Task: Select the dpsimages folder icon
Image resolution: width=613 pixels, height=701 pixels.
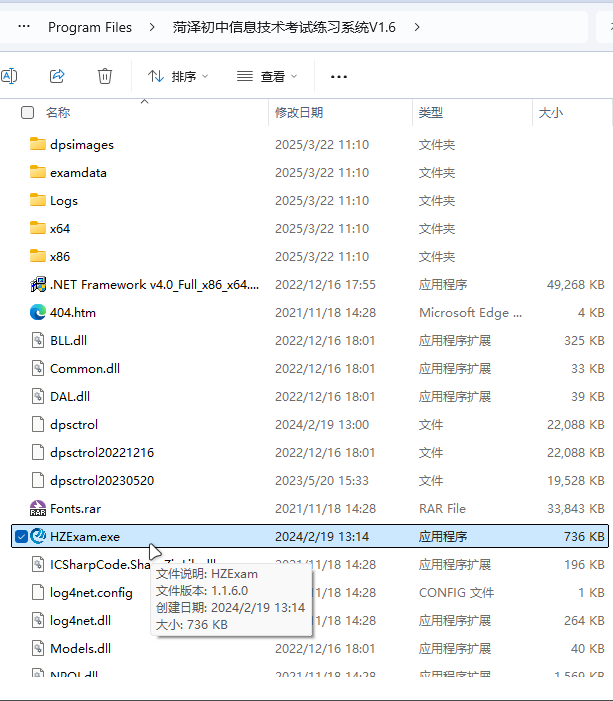Action: [38, 144]
